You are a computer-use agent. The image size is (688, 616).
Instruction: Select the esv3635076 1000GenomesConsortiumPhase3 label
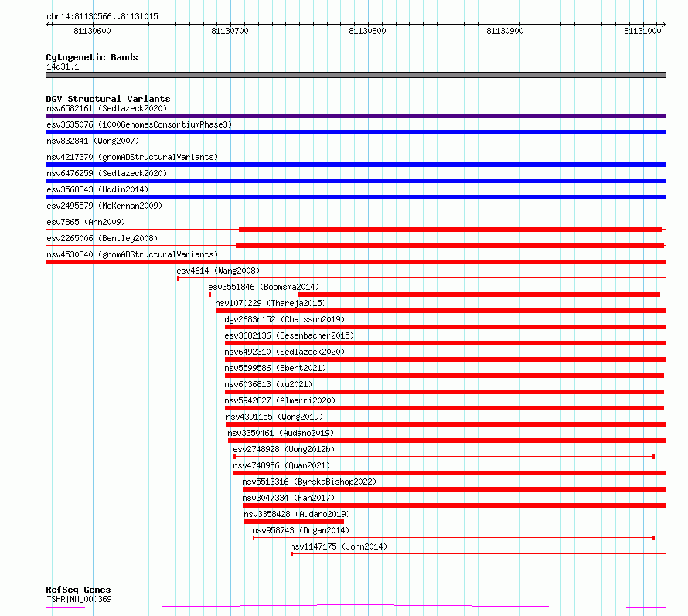tap(139, 124)
